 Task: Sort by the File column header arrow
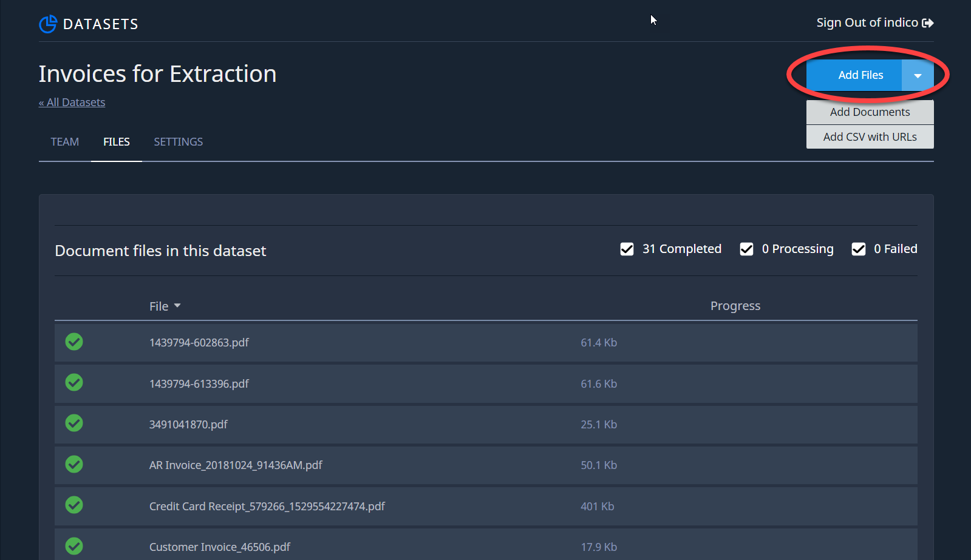coord(177,306)
